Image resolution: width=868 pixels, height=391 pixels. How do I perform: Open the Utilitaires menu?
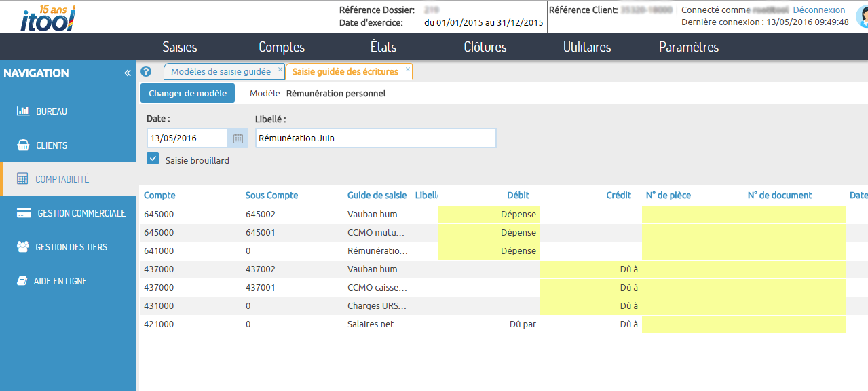(588, 47)
